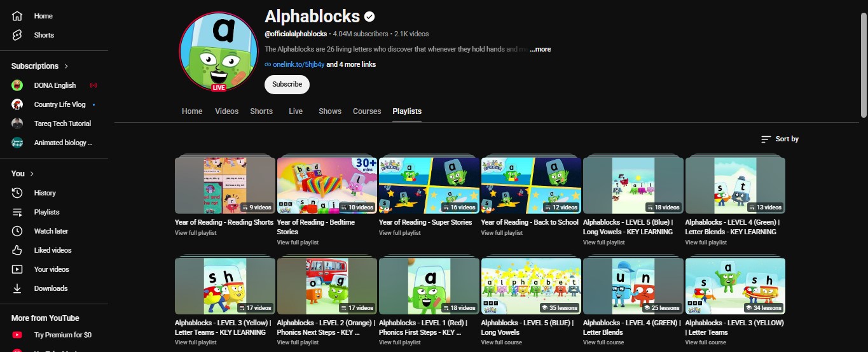This screenshot has height=352, width=868.
Task: Open the 25 lessons Letter Blends course thumbnail
Action: [633, 286]
